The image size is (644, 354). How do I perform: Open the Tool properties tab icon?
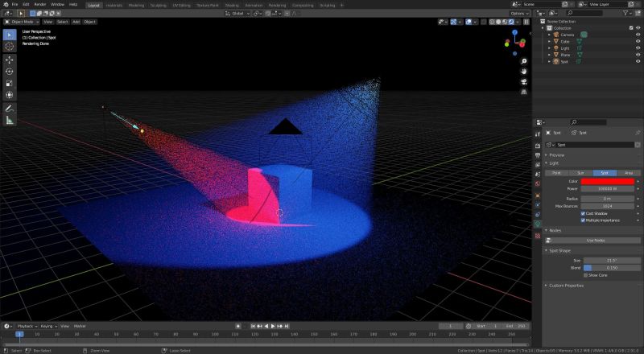(538, 134)
